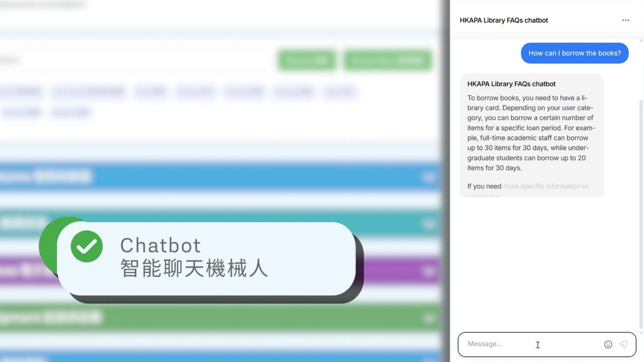Click the scroll-down arrow of chat panel
This screenshot has width=644, height=362.
(641, 334)
